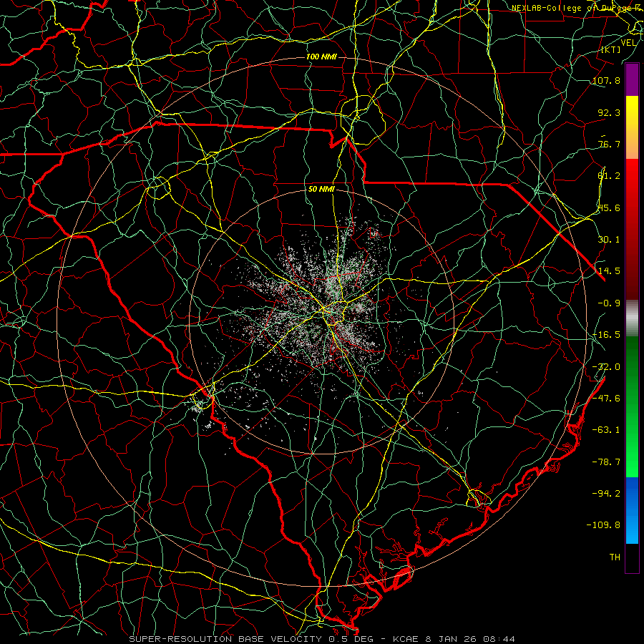
Task: Click the 107.8 velocity scale value
Action: pos(606,80)
